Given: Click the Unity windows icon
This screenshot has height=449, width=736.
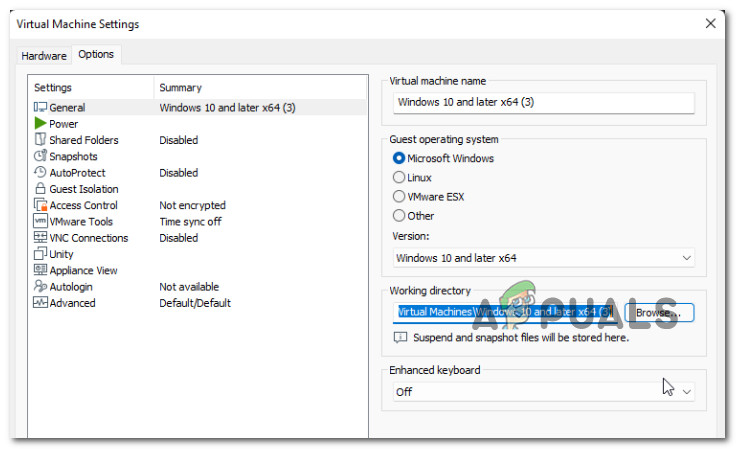Looking at the screenshot, I should 40,253.
